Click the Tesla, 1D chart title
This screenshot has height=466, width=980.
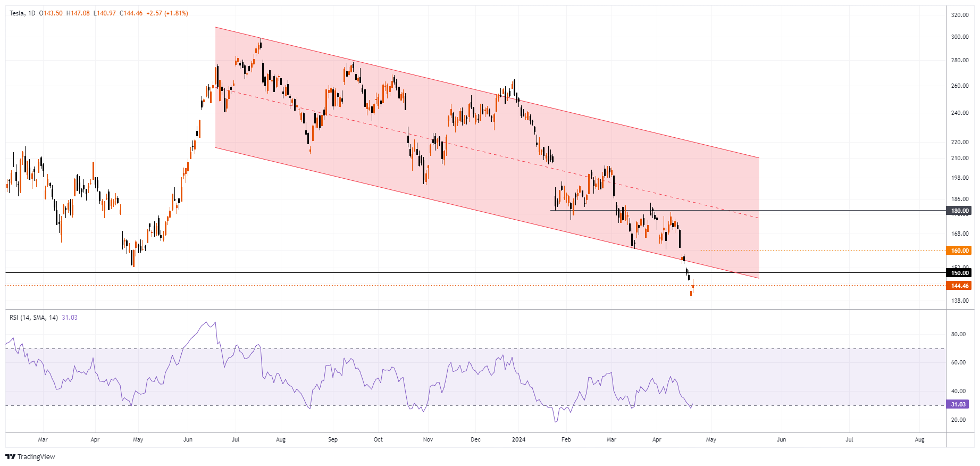(x=22, y=13)
